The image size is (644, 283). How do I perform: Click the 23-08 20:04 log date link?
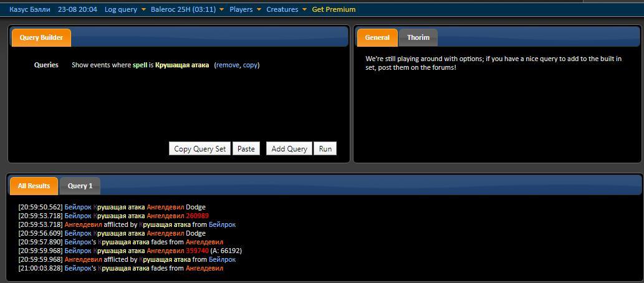pyautogui.click(x=78, y=9)
